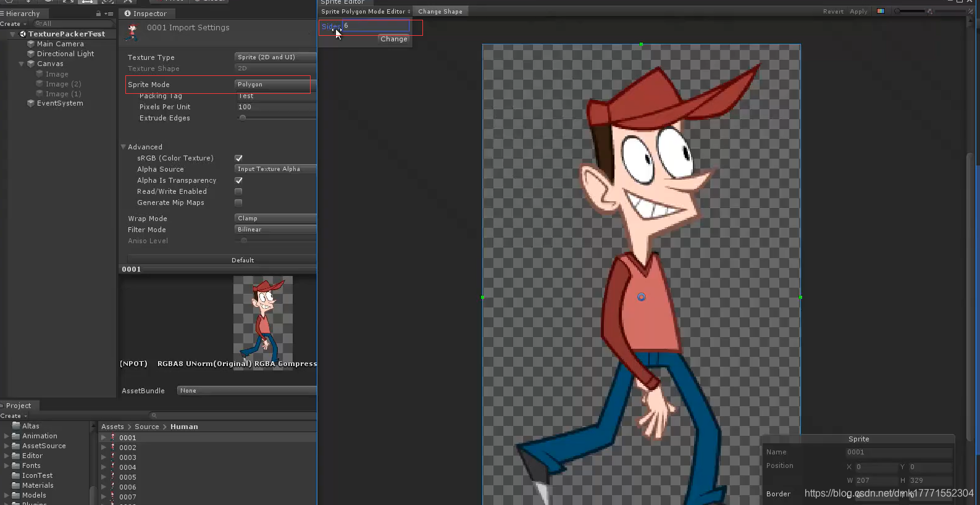Toggle sRGB (Color Texture) checkbox

point(238,158)
